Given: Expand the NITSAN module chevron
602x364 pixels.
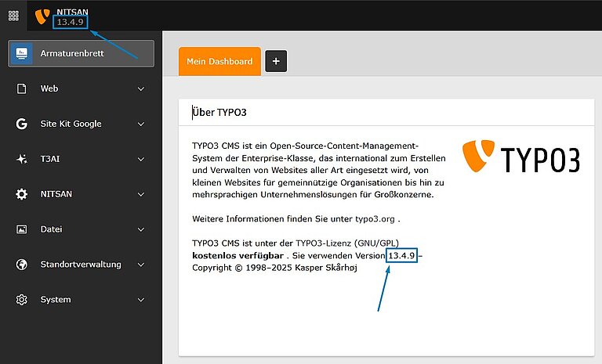Looking at the screenshot, I should (141, 194).
